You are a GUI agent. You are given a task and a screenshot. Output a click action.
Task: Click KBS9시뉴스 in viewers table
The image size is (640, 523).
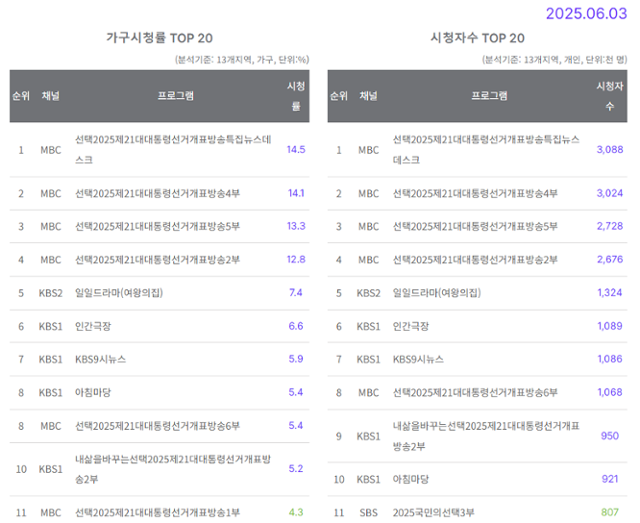(418, 359)
